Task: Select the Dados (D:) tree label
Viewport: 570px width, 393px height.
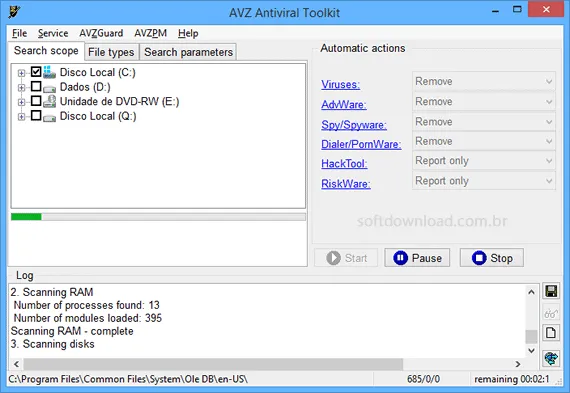Action: coord(85,87)
